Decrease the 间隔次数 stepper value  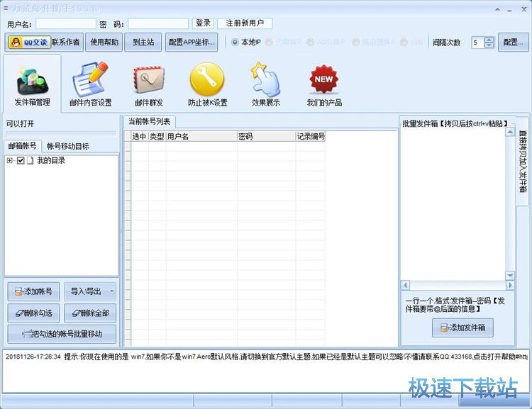(489, 45)
